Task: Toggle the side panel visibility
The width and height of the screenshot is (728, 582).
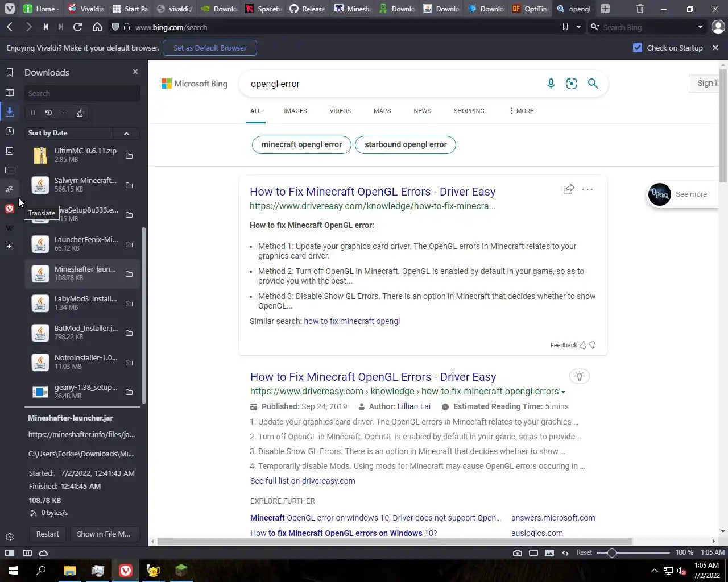Action: pos(10,552)
